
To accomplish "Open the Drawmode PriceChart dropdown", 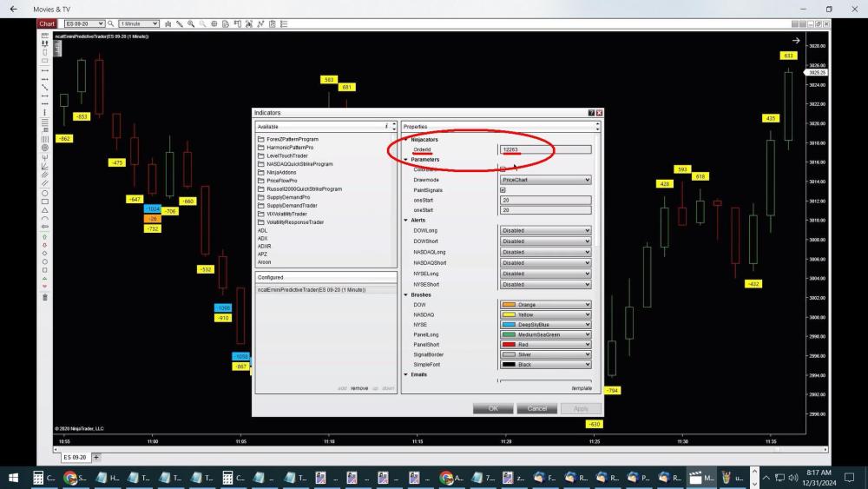I will click(x=545, y=180).
